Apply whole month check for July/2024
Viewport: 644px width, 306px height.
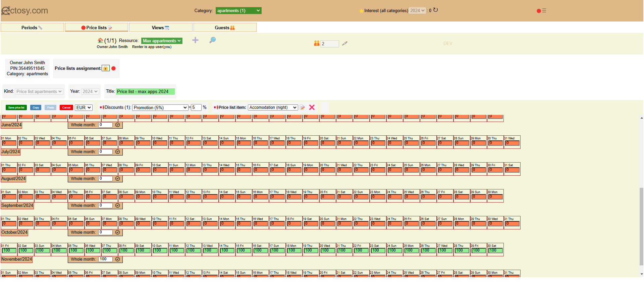(x=118, y=152)
